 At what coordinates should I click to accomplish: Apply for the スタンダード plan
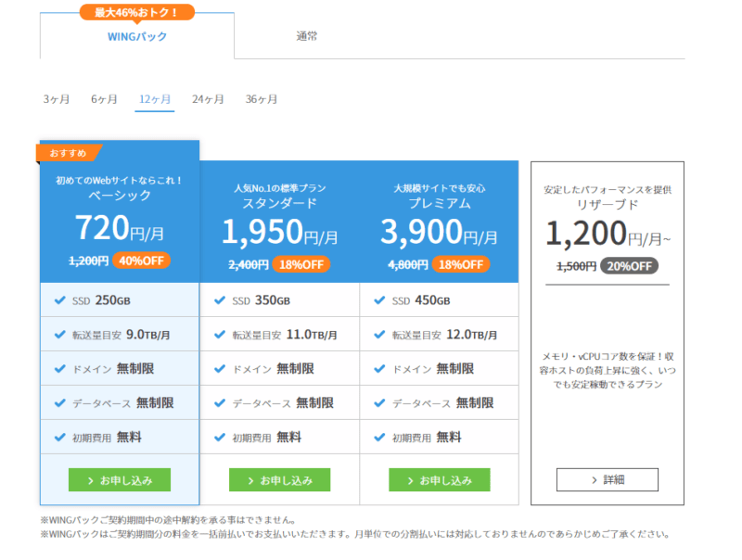(280, 480)
